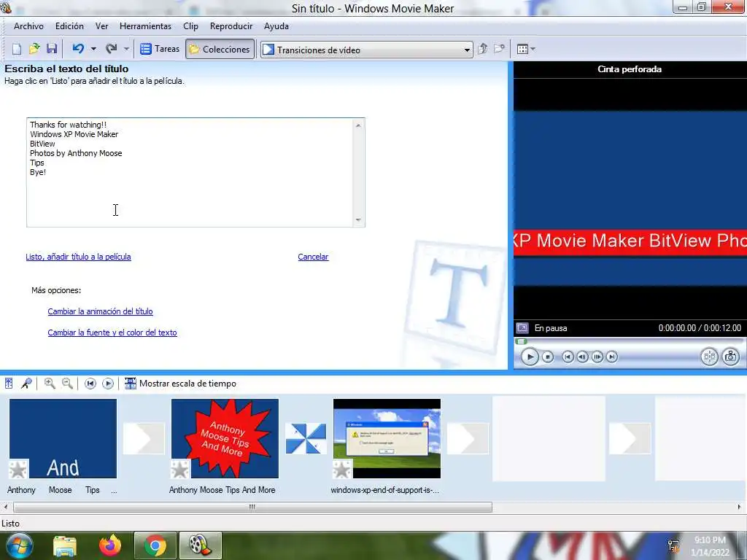This screenshot has height=560, width=747.
Task: Click the narrate timeline microphone icon
Action: pyautogui.click(x=27, y=384)
